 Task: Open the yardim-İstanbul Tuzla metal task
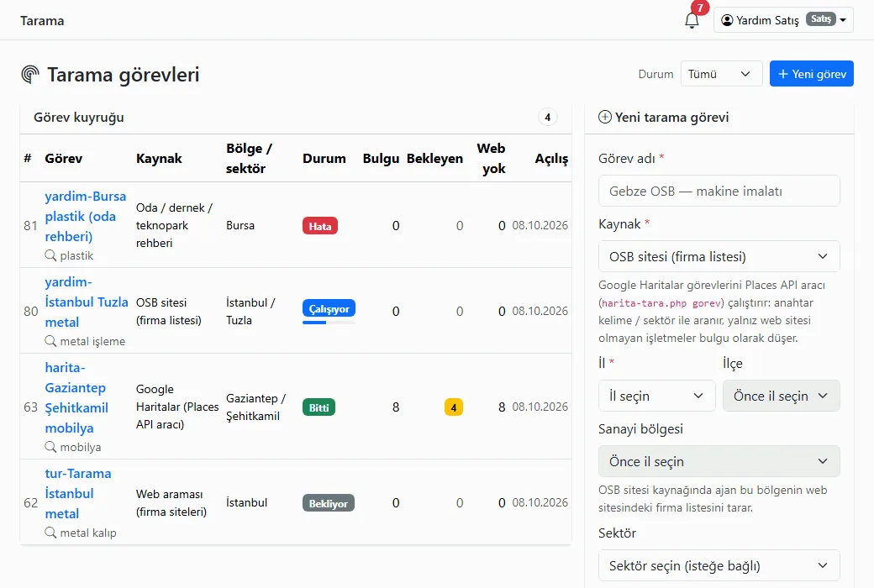(x=87, y=302)
